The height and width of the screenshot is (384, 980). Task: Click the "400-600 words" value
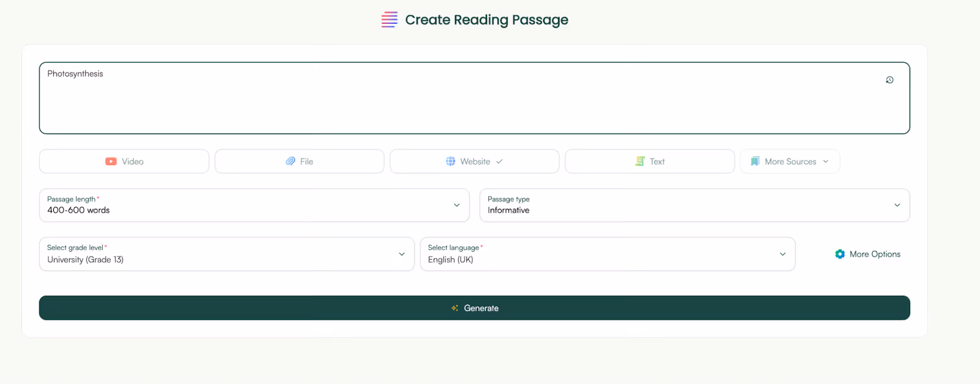(78, 210)
